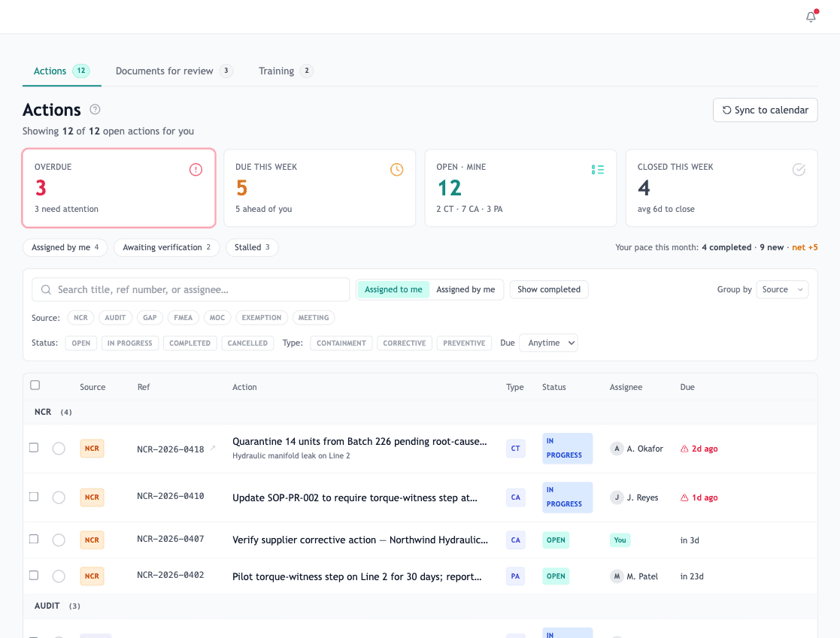Filter by PREVENTIVE type
Viewport: 840px width, 638px height.
464,343
